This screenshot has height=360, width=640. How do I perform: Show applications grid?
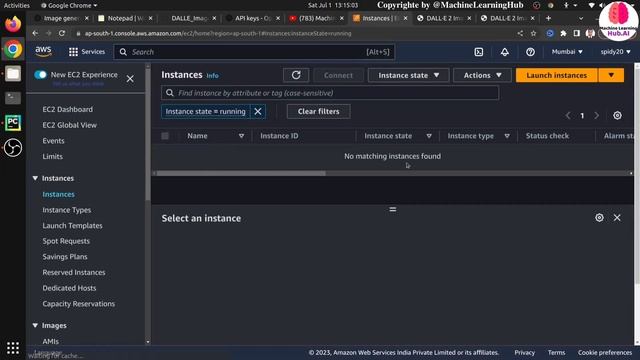click(x=13, y=348)
